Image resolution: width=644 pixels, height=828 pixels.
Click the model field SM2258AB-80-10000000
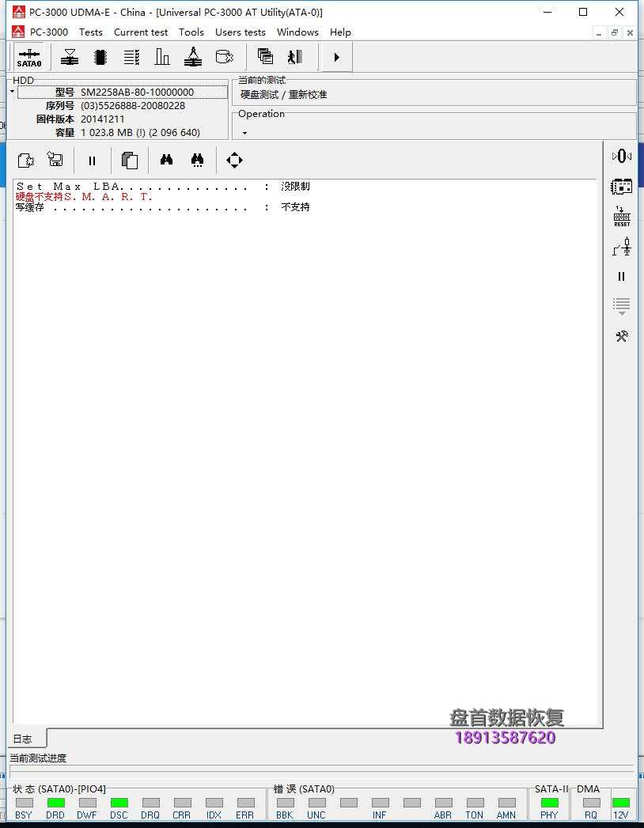point(137,93)
